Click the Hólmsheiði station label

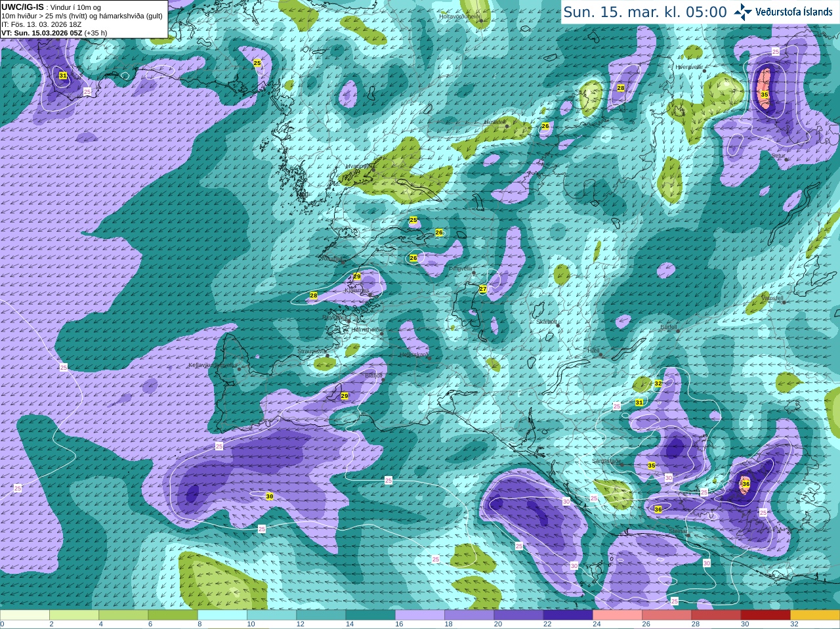click(366, 330)
